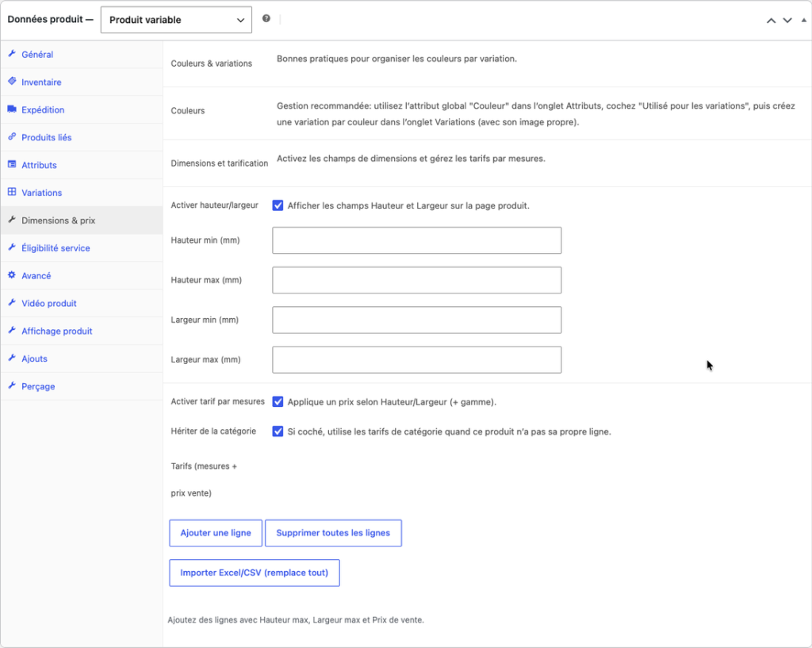Focus the Largeur max (mm) field

pos(417,360)
